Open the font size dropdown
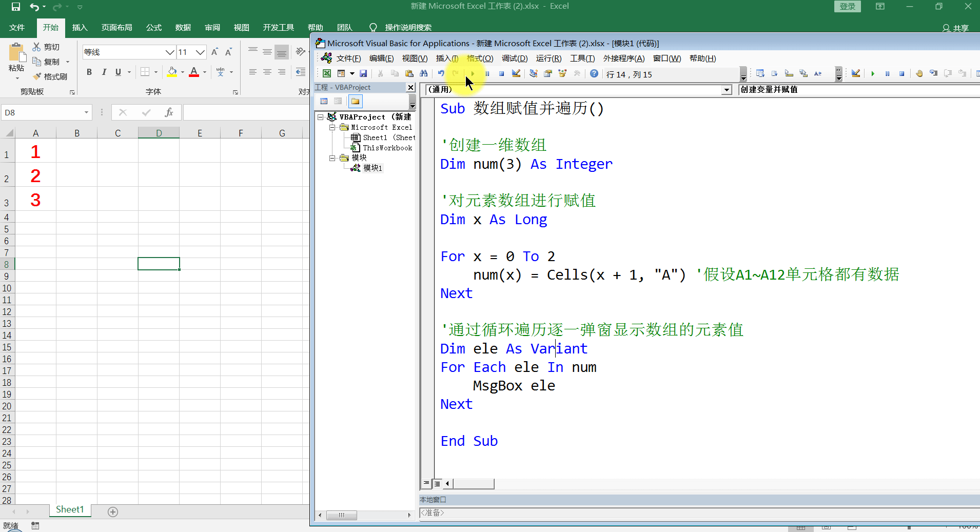 point(200,52)
